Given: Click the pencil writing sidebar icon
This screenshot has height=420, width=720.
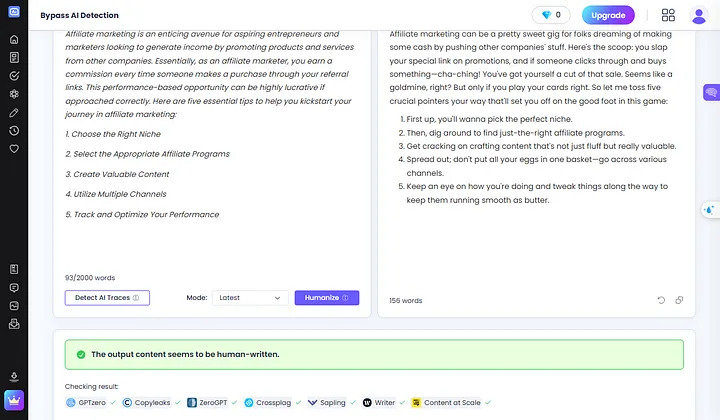Looking at the screenshot, I should point(14,112).
